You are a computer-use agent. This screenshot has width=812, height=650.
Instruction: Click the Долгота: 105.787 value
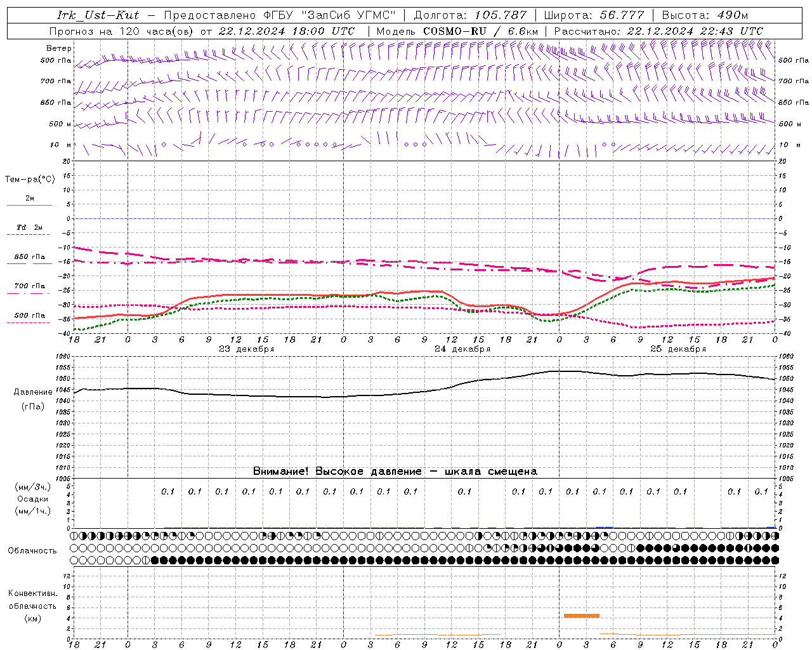[x=470, y=15]
